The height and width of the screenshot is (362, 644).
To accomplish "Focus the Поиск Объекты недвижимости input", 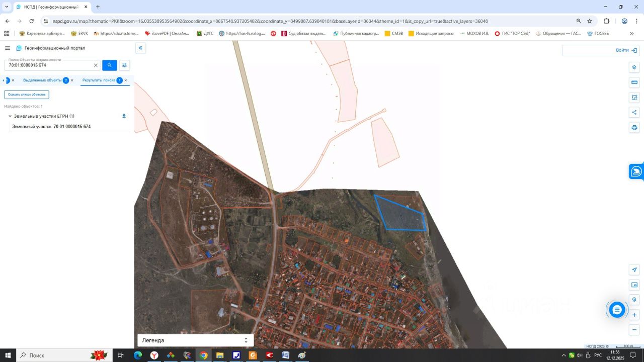I will click(49, 65).
